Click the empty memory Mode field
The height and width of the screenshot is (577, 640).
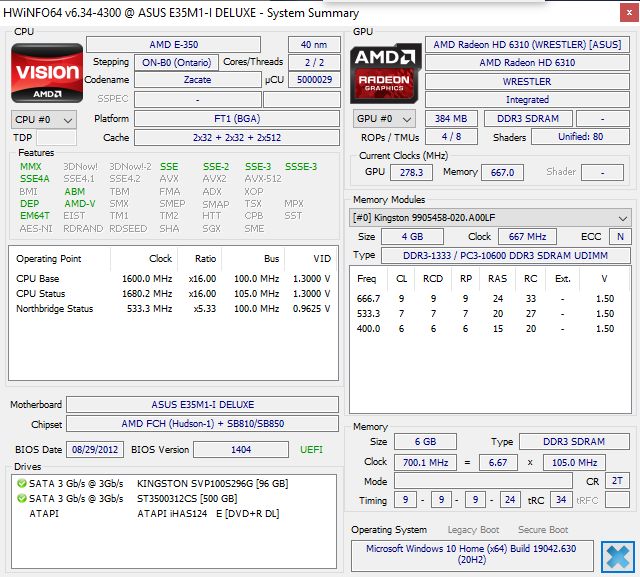click(x=483, y=481)
